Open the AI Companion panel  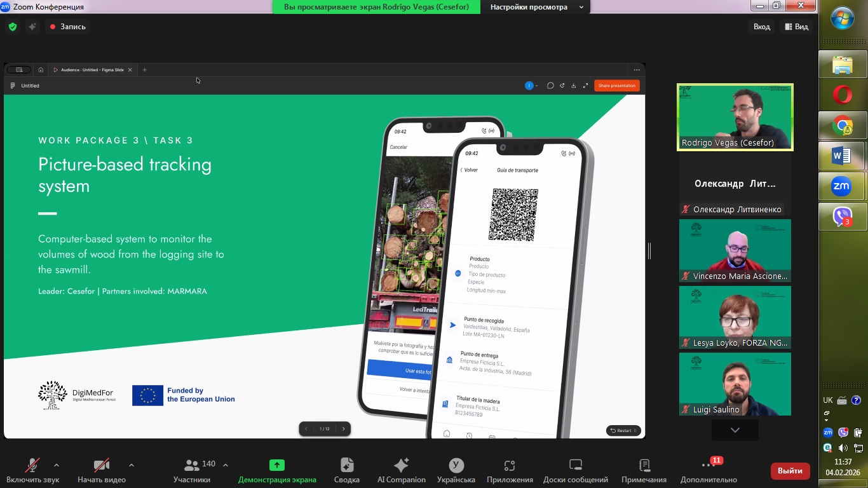401,470
